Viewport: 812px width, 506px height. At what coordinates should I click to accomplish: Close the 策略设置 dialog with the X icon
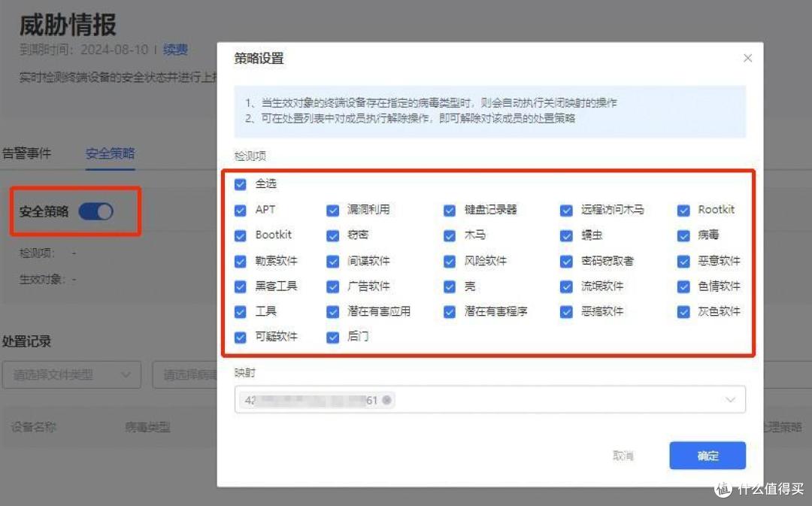tap(747, 58)
